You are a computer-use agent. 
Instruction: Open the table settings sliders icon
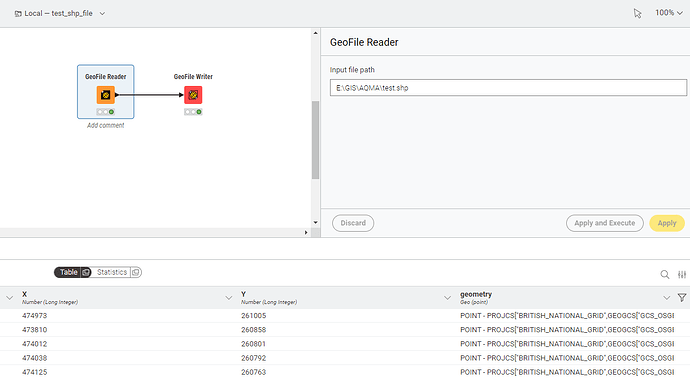(x=682, y=275)
